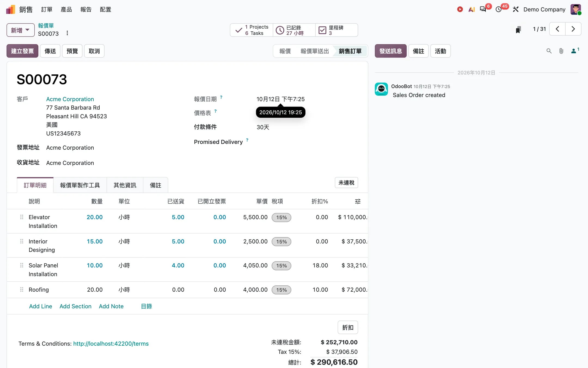Click the drag handle for the Roofing row

22,290
